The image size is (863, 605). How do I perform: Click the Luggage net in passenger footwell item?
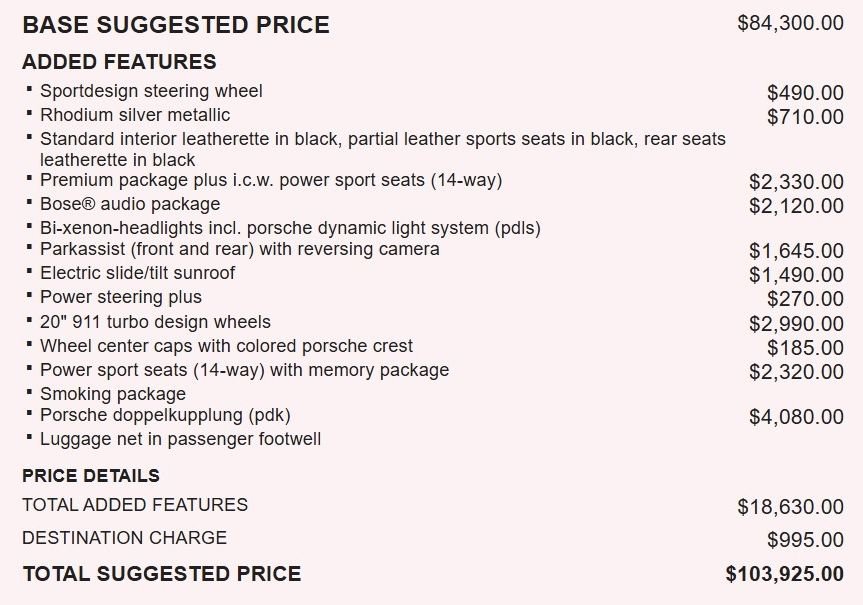click(181, 439)
